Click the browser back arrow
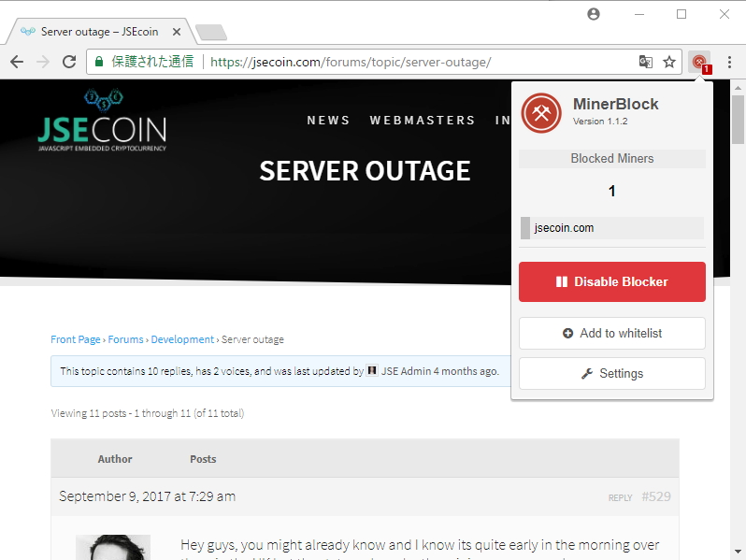The image size is (746, 560). (17, 62)
